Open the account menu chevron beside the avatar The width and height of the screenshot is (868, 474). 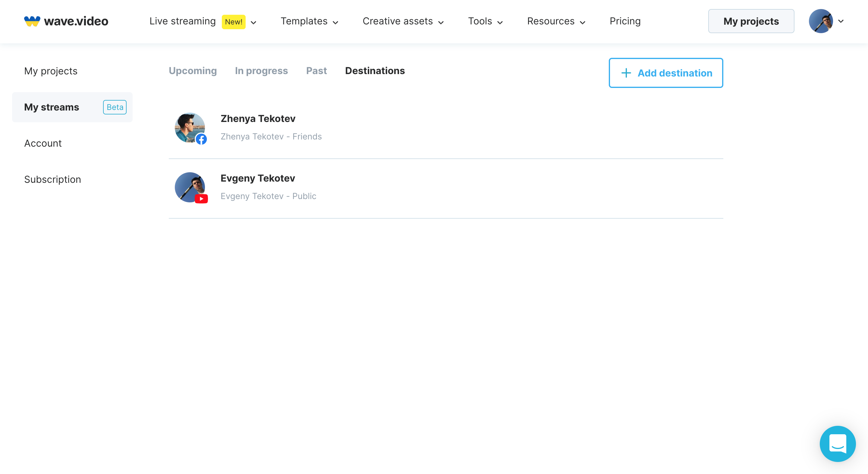(x=841, y=21)
